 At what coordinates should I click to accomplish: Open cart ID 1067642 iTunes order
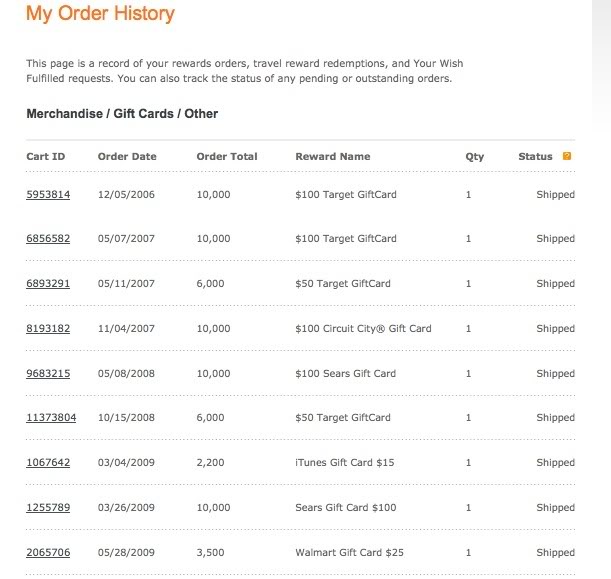point(48,463)
